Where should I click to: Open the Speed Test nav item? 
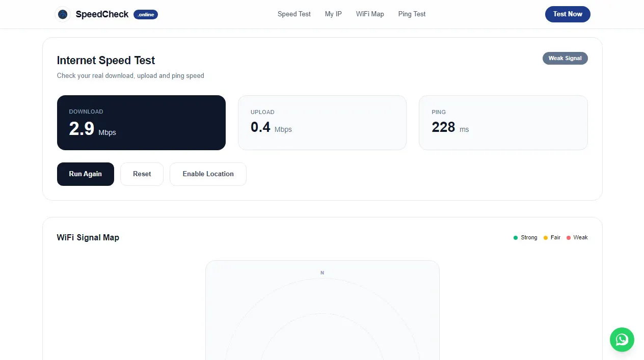pyautogui.click(x=294, y=14)
